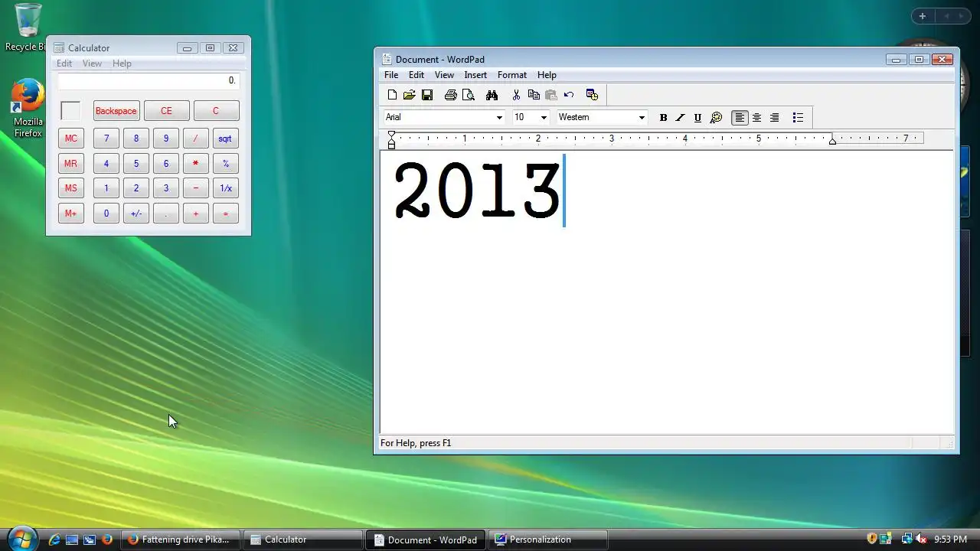
Task: Switch to Fattening drive Firefox taskbar button
Action: click(x=181, y=540)
